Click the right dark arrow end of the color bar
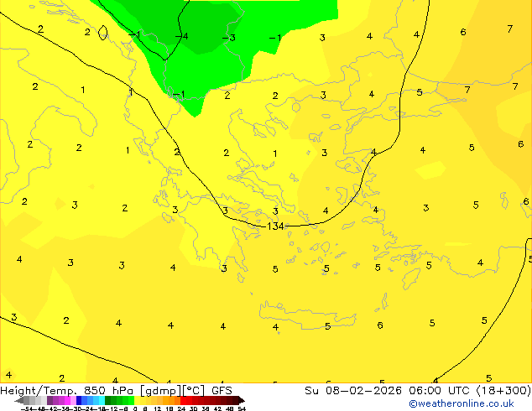This screenshot has height=411, width=532. tap(242, 401)
